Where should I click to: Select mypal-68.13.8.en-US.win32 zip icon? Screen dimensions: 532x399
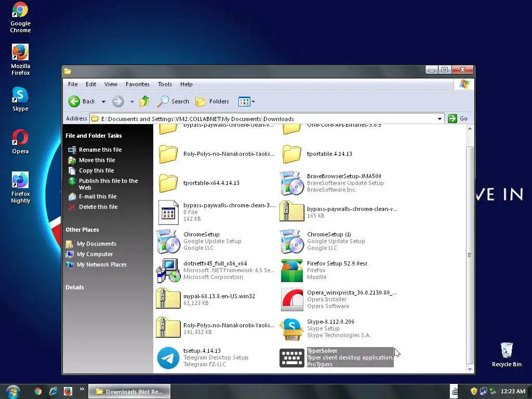pos(168,299)
